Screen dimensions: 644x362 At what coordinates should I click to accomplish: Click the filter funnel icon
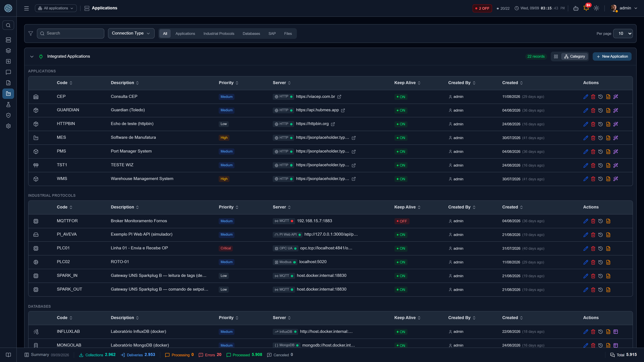coord(31,34)
